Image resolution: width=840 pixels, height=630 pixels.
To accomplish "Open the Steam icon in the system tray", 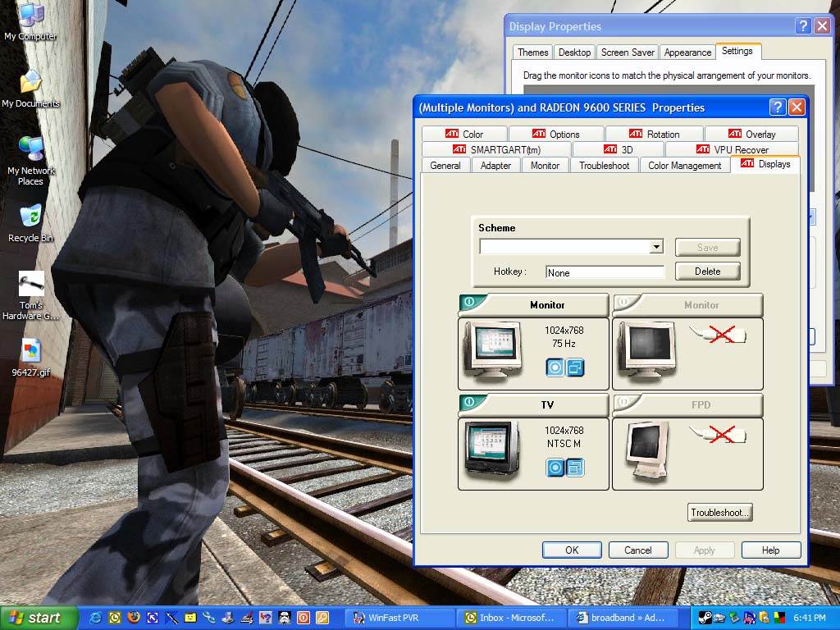I will click(705, 618).
